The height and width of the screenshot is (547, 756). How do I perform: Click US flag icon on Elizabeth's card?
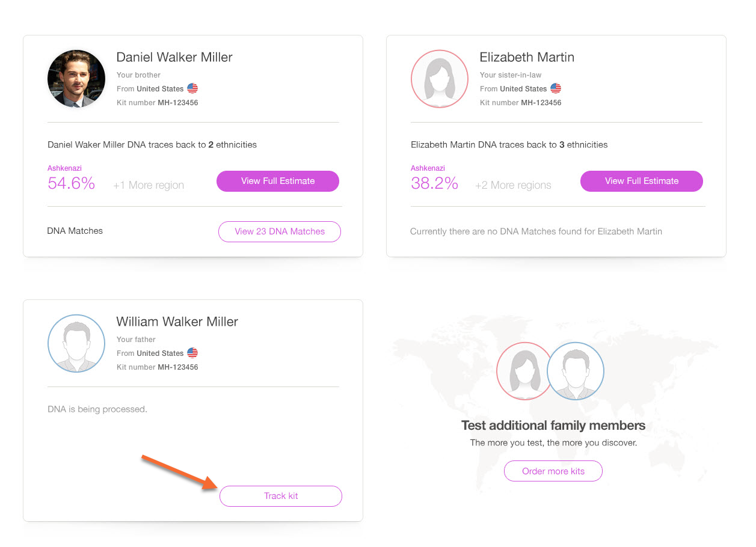[x=556, y=88]
